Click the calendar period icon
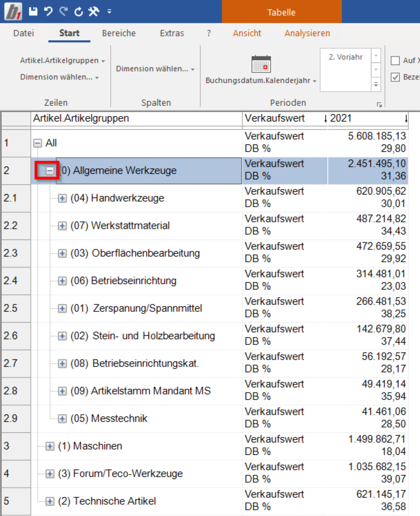Viewport: 420px width, 516px height. click(261, 64)
